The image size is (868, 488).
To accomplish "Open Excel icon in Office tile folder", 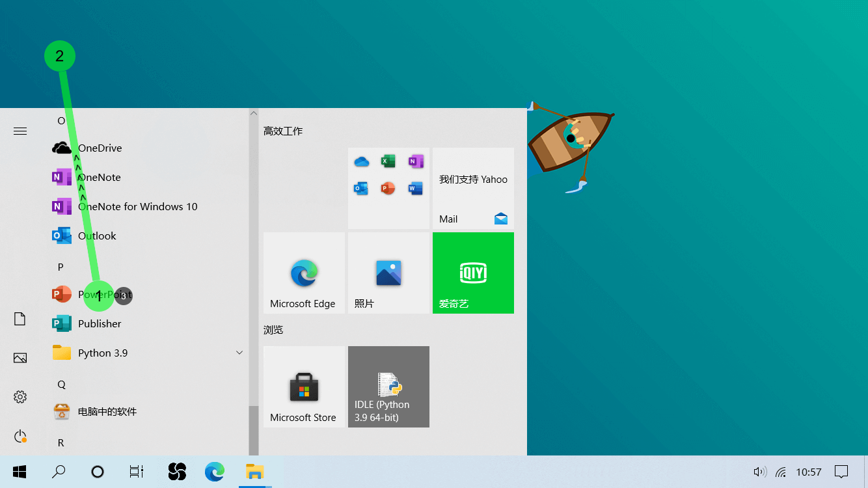I will (x=388, y=161).
